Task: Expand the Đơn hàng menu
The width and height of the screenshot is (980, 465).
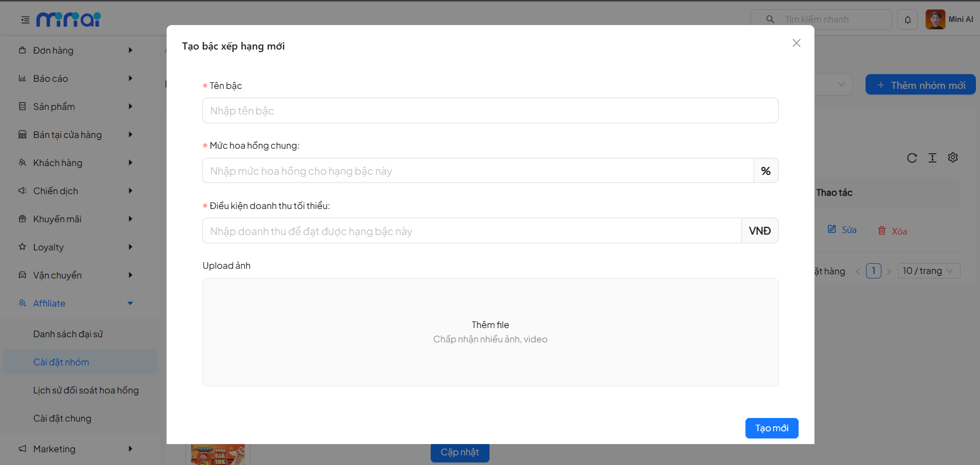Action: click(x=77, y=50)
